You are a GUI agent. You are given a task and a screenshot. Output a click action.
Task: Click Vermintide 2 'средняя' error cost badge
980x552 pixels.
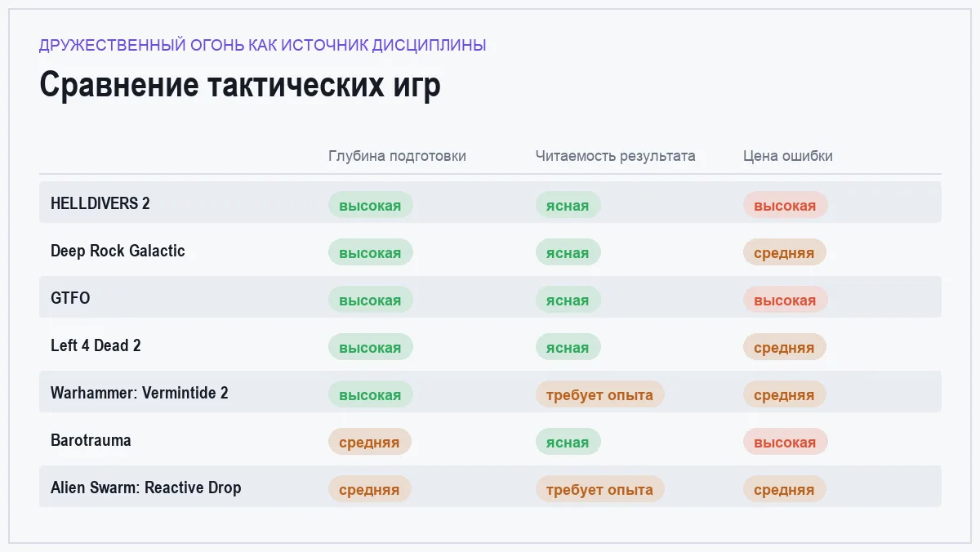[x=785, y=394]
